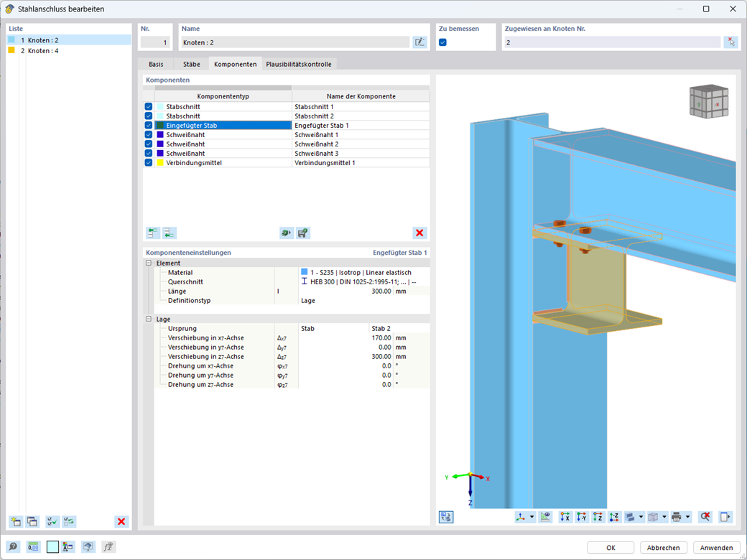
Task: Click the invert selection icon in Liste
Action: pos(69,521)
